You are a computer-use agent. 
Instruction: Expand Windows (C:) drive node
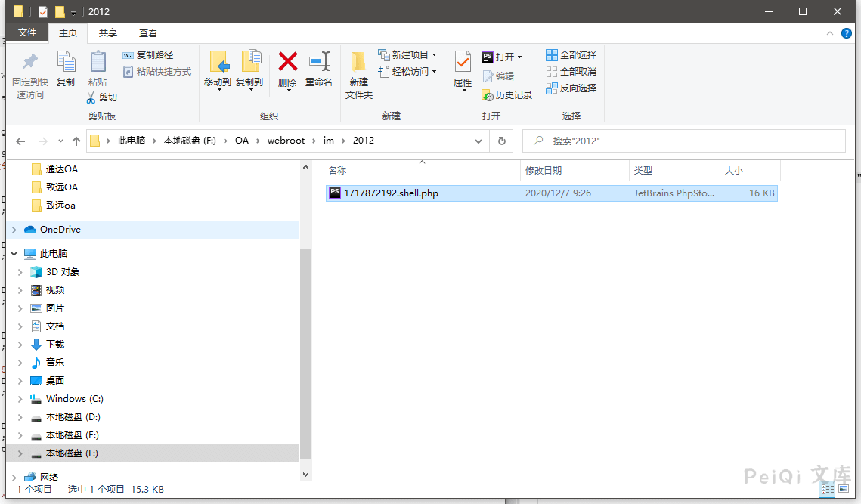[x=20, y=399]
